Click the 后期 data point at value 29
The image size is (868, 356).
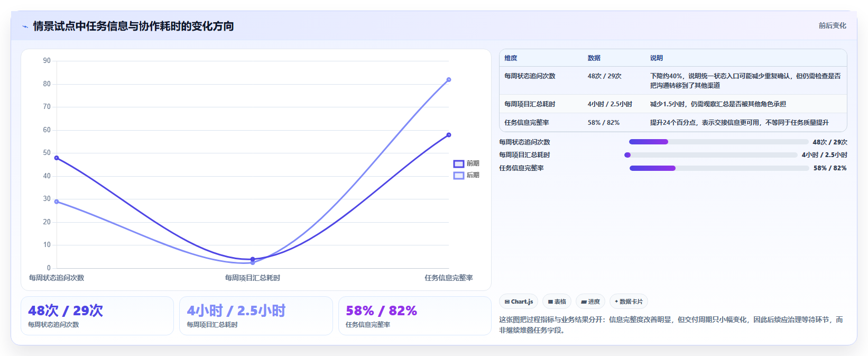(x=57, y=202)
